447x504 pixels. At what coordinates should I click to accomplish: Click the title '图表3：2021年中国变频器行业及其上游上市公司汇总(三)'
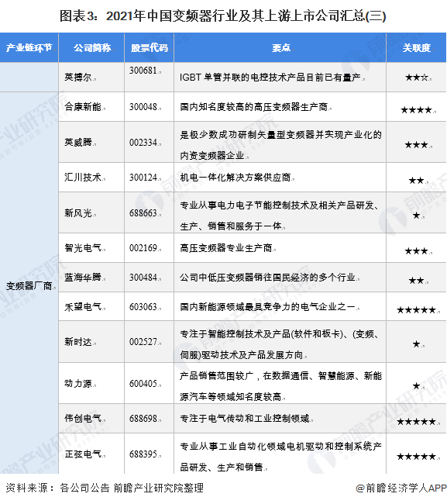223,16
